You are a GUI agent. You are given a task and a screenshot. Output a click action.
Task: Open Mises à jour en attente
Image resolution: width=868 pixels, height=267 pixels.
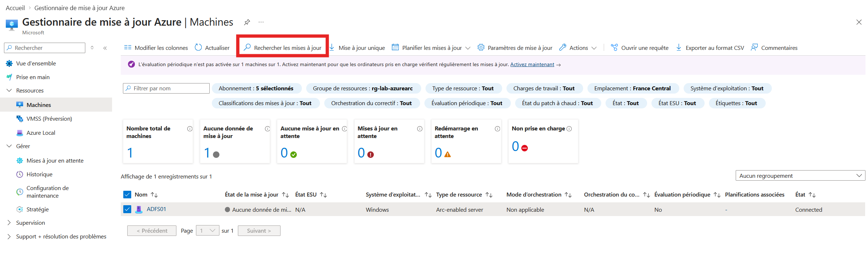pyautogui.click(x=55, y=161)
